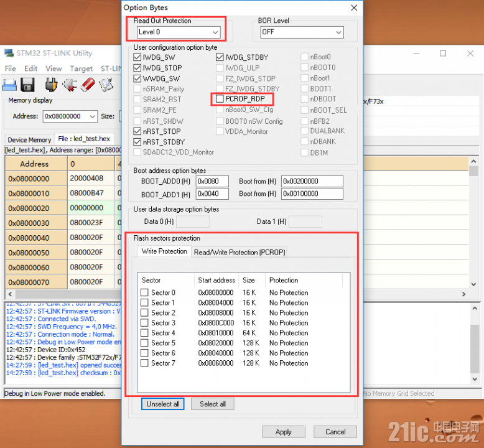Check the Sector 4 write protection box

point(144,333)
